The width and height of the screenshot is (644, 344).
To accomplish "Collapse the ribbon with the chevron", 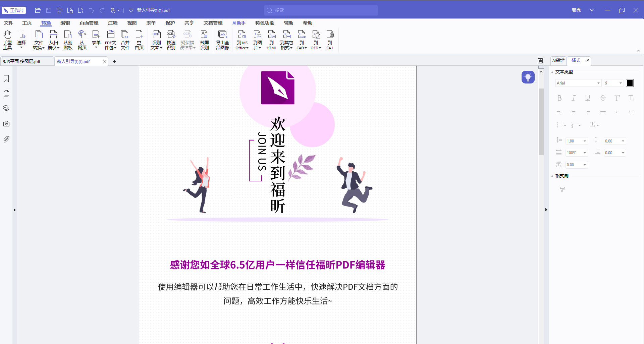I will pyautogui.click(x=638, y=51).
